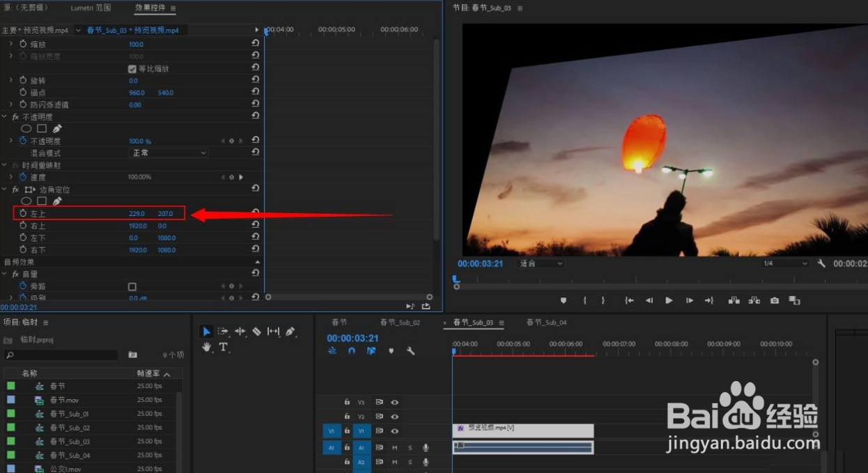Export frame with camera icon
Viewport: 868px width, 473px height.
point(775,300)
